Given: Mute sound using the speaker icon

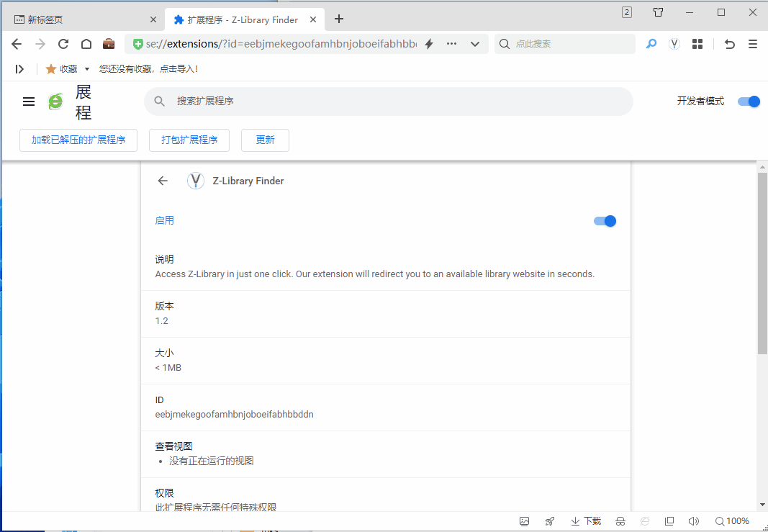Looking at the screenshot, I should (693, 521).
